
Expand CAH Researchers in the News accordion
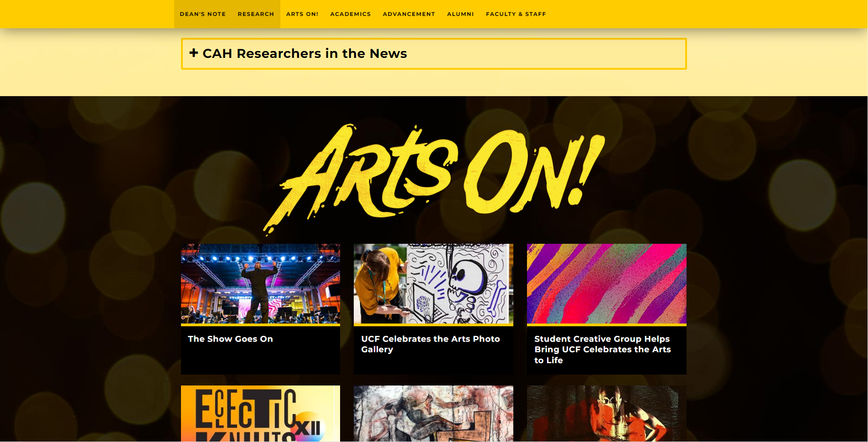coord(434,54)
